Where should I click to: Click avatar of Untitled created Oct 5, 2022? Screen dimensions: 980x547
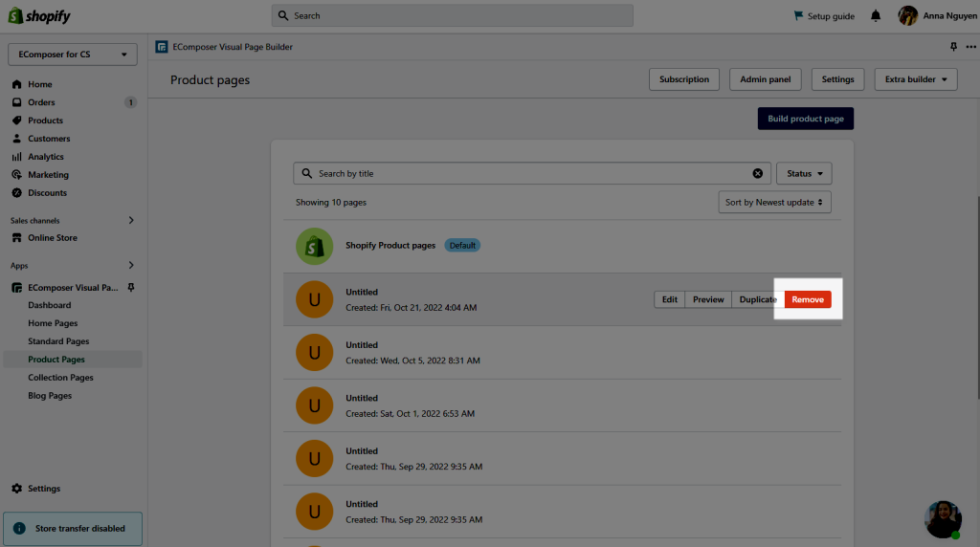(314, 352)
